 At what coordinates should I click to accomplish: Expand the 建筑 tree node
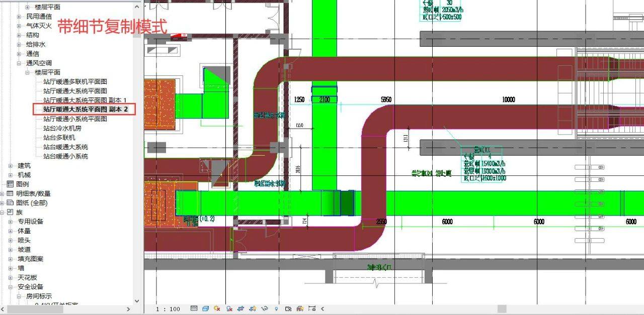pos(11,165)
